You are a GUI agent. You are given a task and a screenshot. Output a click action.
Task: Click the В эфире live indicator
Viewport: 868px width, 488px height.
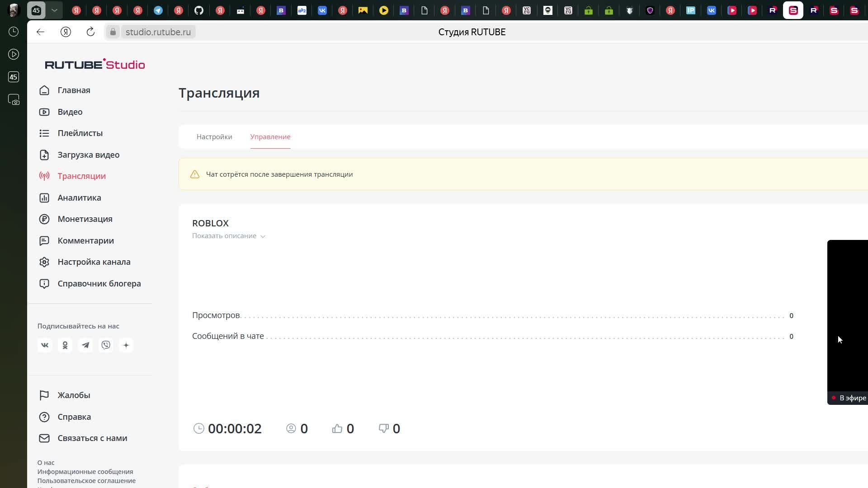click(x=849, y=398)
